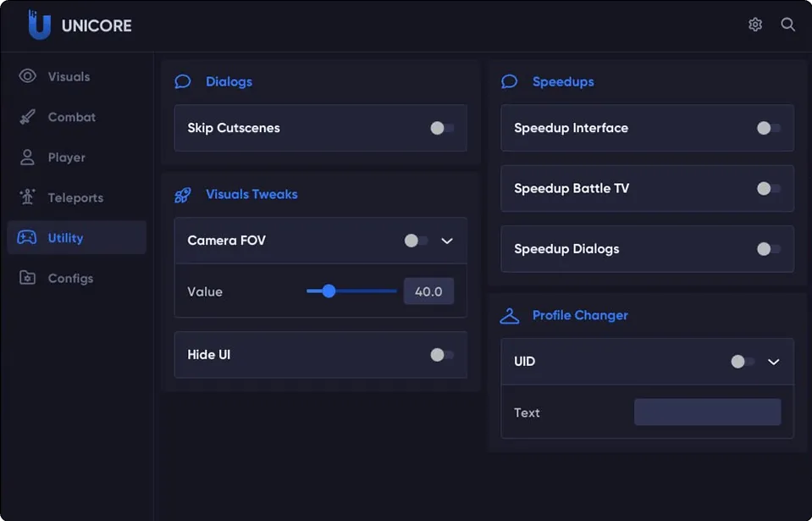This screenshot has width=812, height=521.
Task: Enable Speedup Battle TV toggle
Action: click(768, 189)
